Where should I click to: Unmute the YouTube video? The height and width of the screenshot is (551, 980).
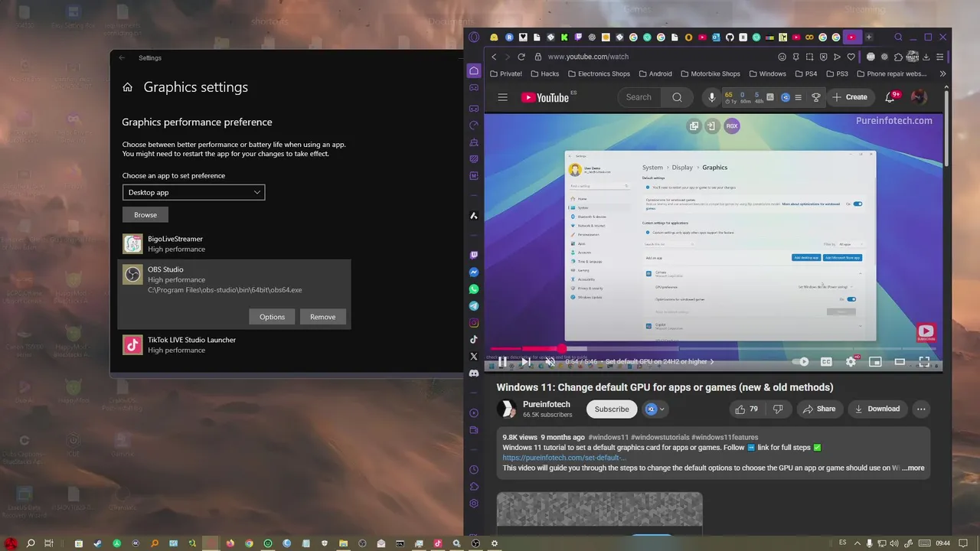[550, 361]
